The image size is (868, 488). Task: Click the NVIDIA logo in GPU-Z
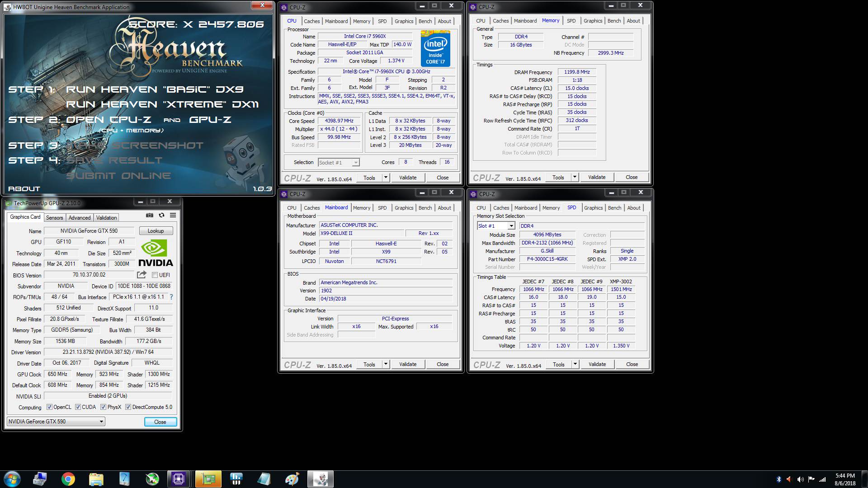click(156, 253)
